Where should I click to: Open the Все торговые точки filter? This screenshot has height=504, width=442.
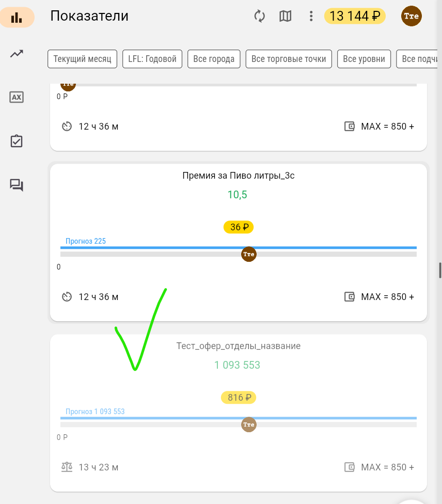[289, 59]
